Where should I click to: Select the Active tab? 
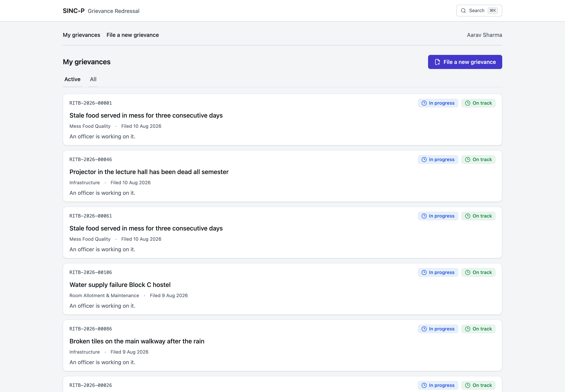[x=72, y=79]
